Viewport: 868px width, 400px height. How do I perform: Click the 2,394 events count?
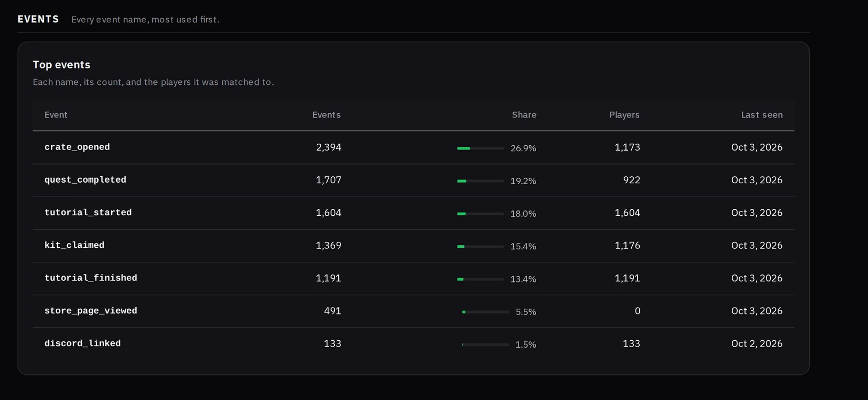click(328, 147)
